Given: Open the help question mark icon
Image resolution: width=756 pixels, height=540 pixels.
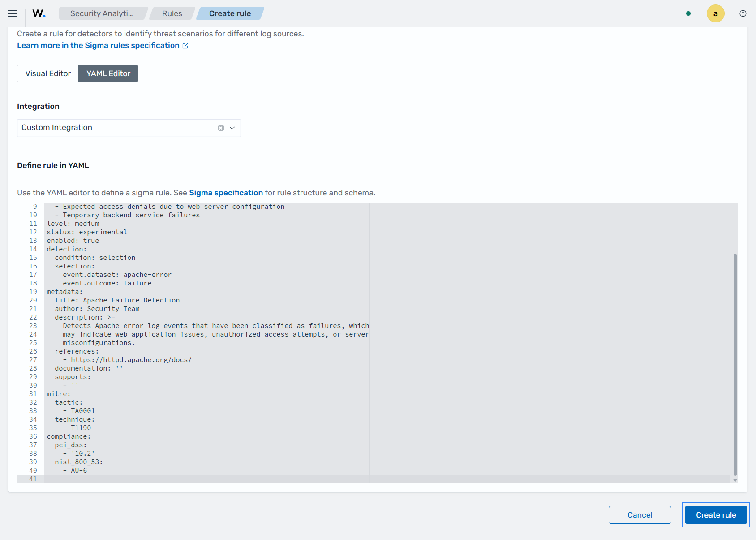Looking at the screenshot, I should click(x=743, y=13).
